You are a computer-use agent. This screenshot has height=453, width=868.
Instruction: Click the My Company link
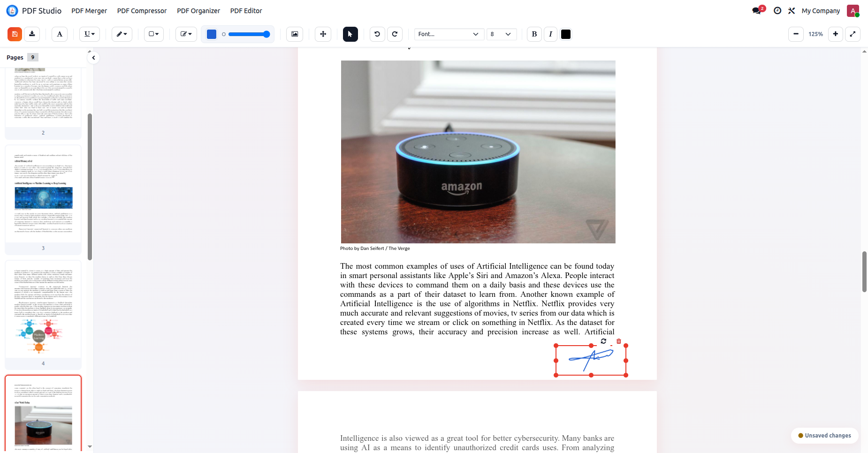pos(821,11)
